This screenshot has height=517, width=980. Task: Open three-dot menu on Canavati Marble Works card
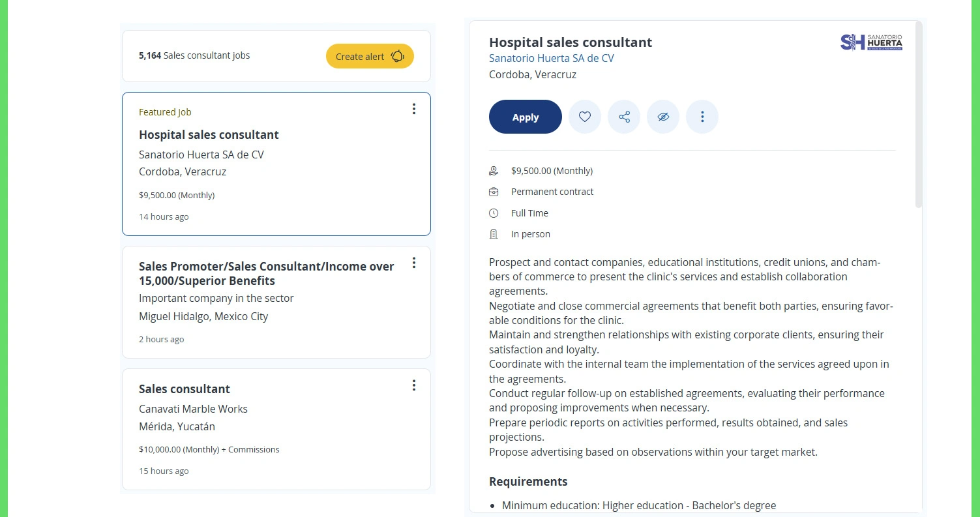tap(413, 385)
